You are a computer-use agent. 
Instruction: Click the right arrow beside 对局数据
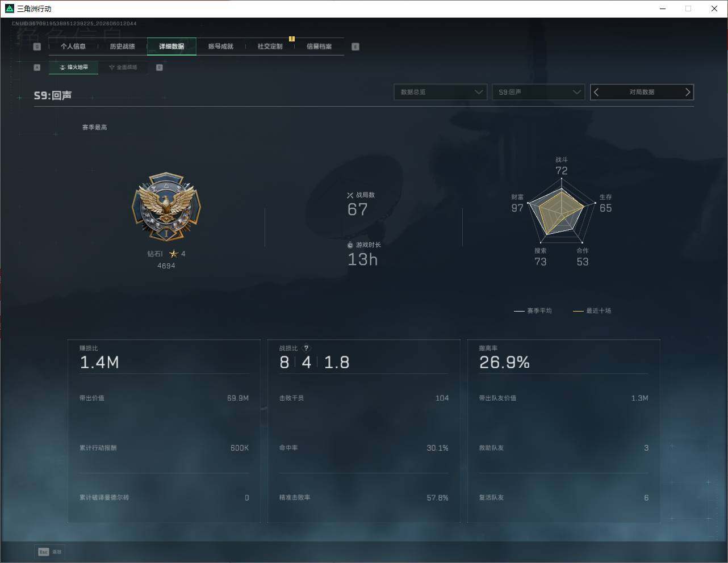[688, 92]
